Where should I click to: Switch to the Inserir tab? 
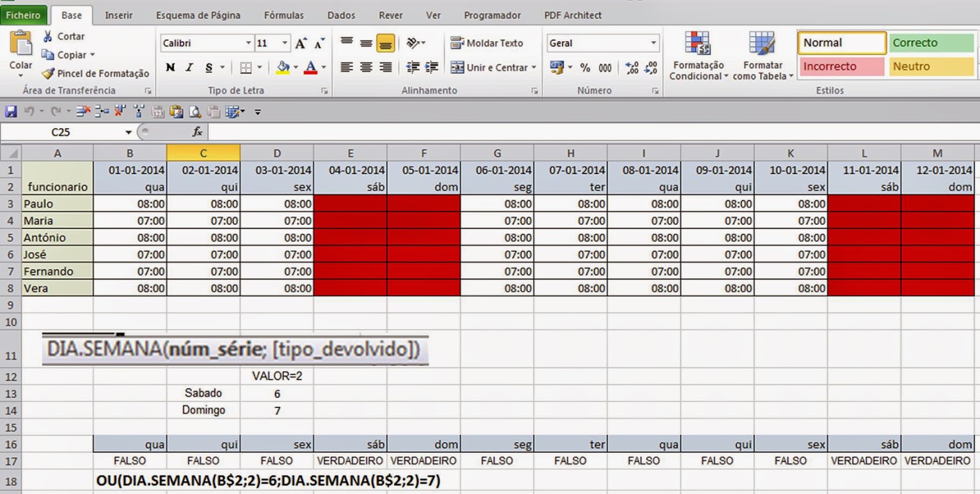click(119, 15)
